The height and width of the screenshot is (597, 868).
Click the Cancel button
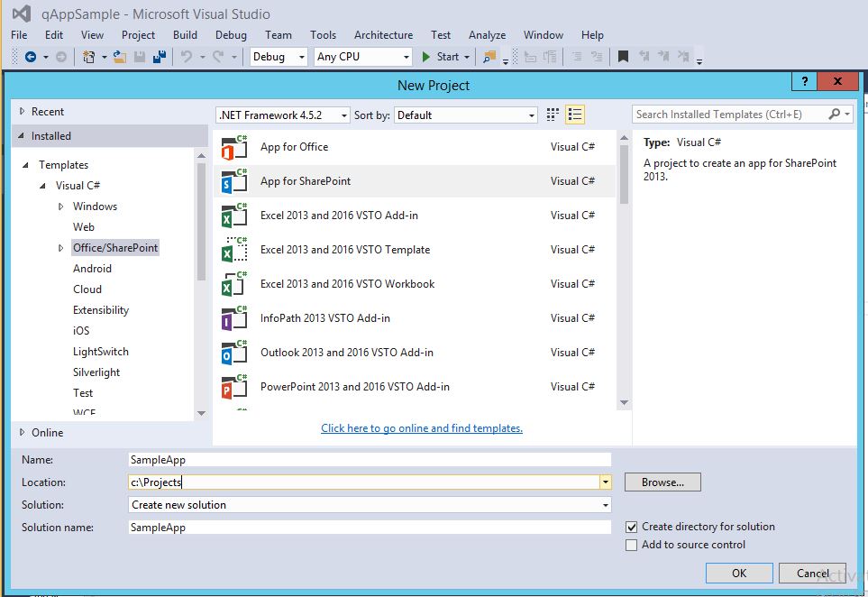pyautogui.click(x=812, y=574)
